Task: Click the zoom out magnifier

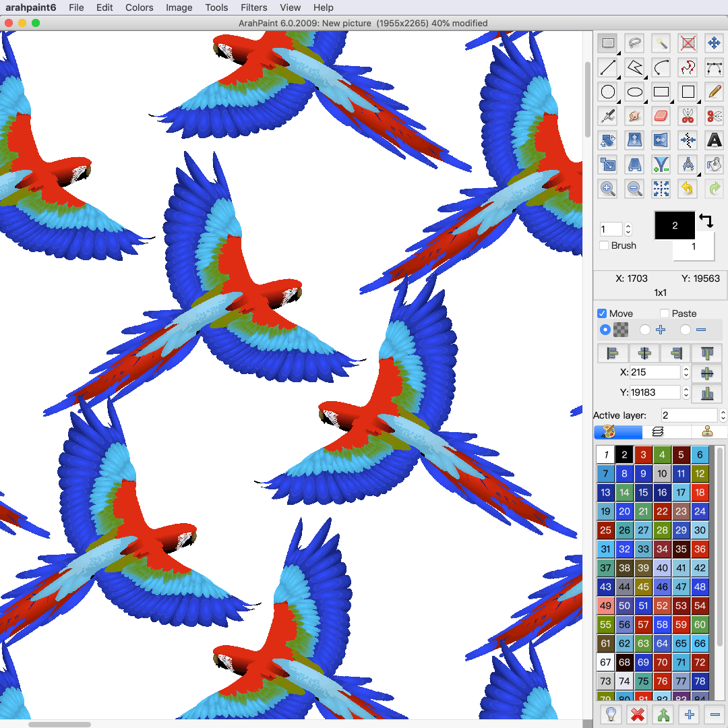Action: coord(635,189)
